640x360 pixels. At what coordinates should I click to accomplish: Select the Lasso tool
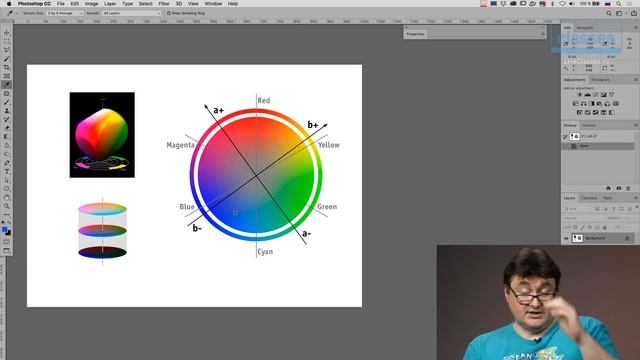(x=7, y=50)
